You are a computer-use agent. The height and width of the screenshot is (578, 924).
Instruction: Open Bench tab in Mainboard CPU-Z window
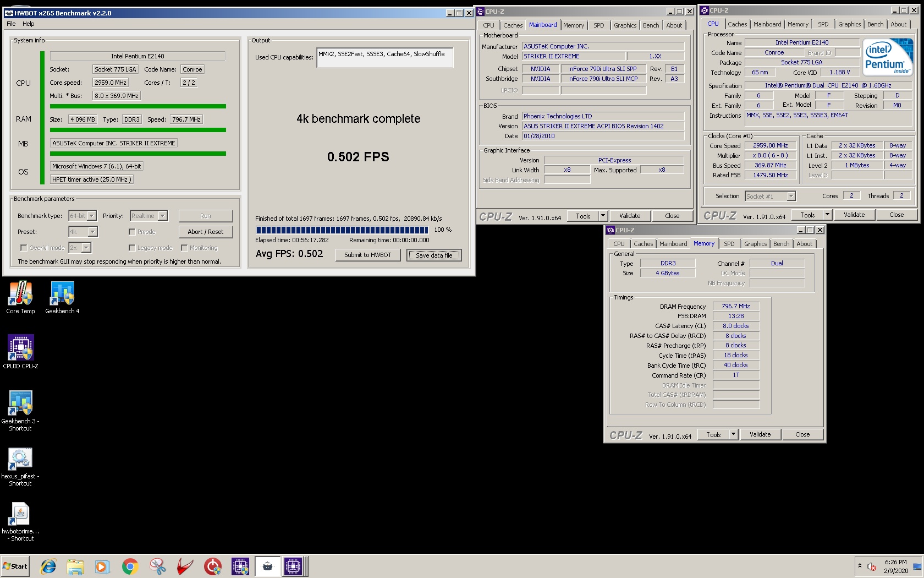[651, 25]
